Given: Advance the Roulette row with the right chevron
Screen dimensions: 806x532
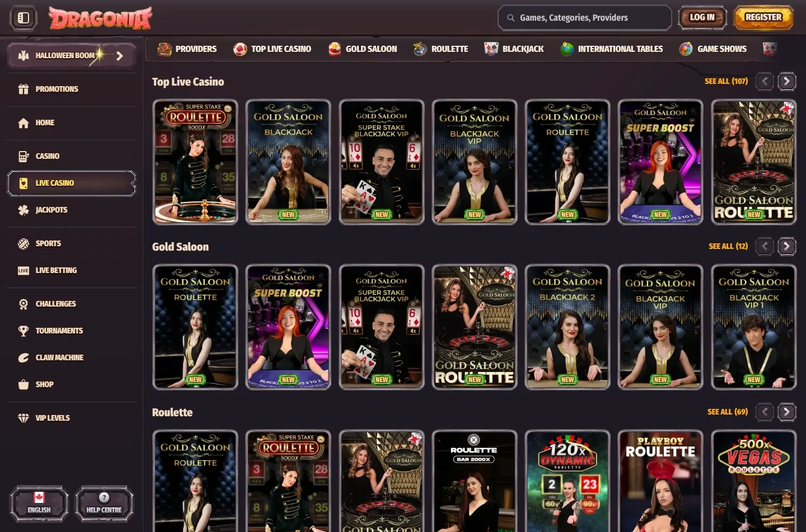Looking at the screenshot, I should click(787, 412).
